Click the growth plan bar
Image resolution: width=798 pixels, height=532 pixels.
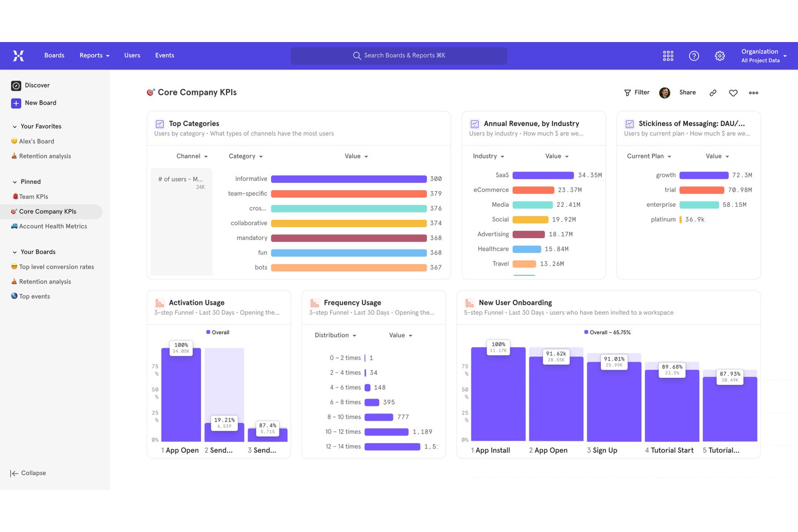[704, 175]
